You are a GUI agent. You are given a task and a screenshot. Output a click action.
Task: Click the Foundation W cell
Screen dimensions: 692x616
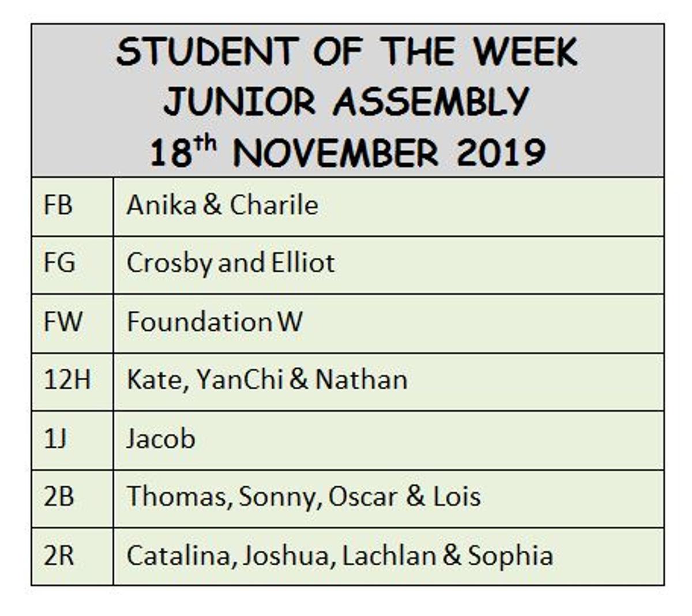point(389,324)
